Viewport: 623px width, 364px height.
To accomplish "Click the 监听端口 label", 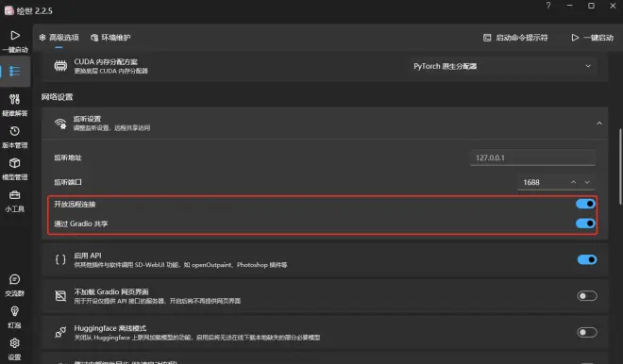I will [68, 182].
